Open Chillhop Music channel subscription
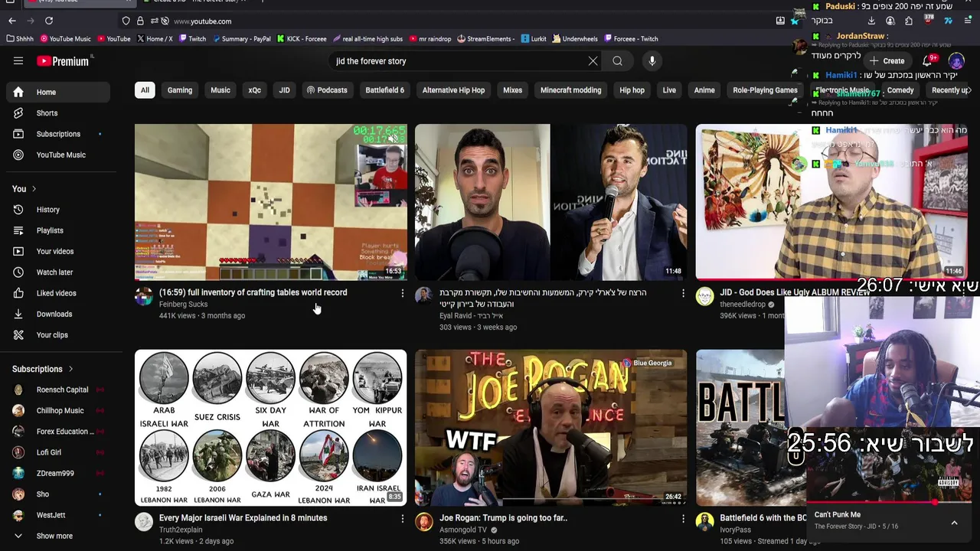980x551 pixels. pyautogui.click(x=58, y=410)
